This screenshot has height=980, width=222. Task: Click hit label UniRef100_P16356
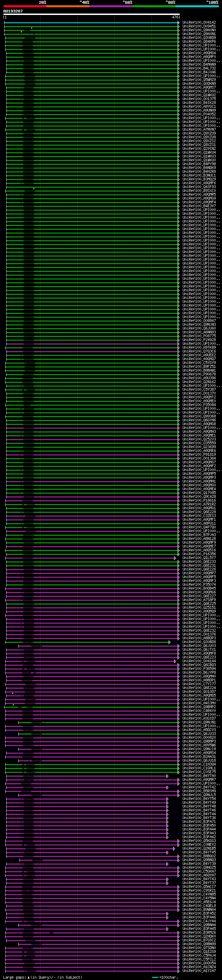pos(199,554)
